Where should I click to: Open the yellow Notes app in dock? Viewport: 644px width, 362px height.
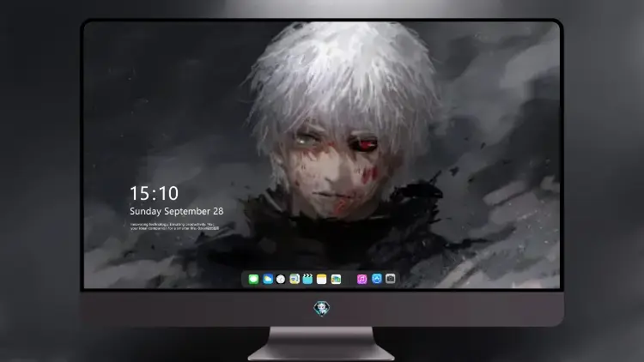(x=322, y=279)
